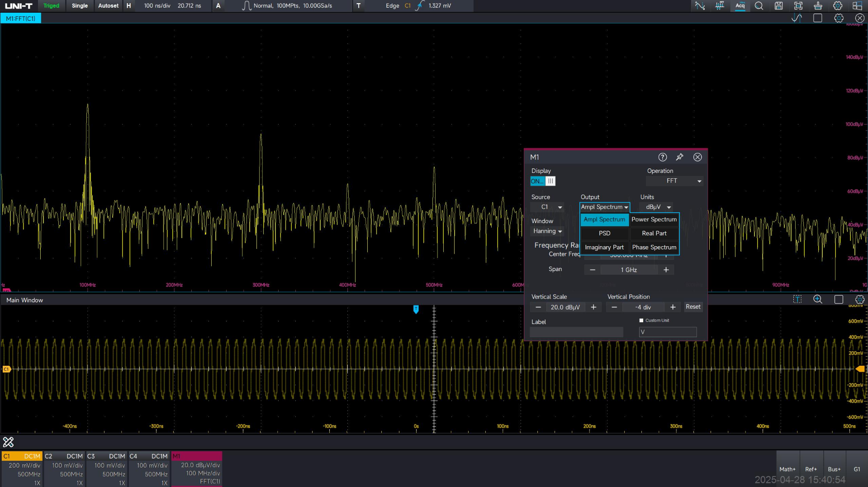Choose Phase Spectrum output option

coord(654,247)
